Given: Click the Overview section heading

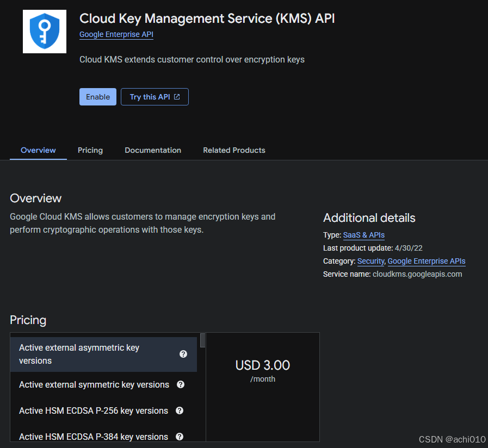Looking at the screenshot, I should [36, 198].
